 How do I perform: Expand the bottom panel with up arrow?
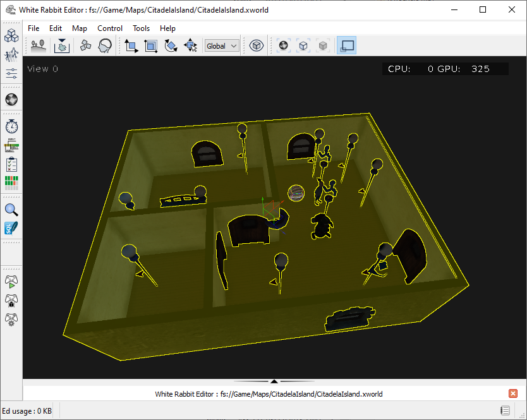click(x=274, y=381)
